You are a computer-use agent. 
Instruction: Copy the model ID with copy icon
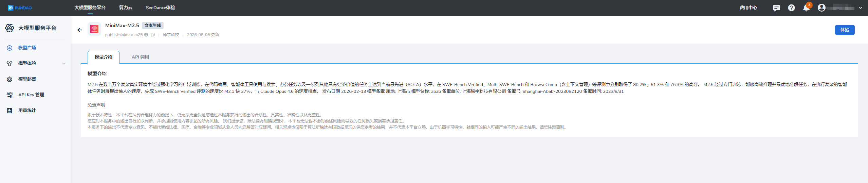click(153, 35)
